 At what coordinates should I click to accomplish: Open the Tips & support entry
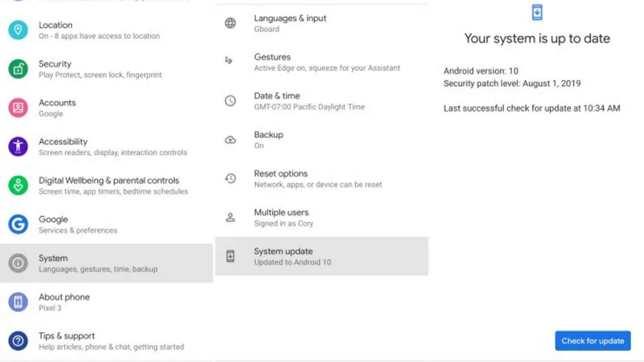coord(106,341)
